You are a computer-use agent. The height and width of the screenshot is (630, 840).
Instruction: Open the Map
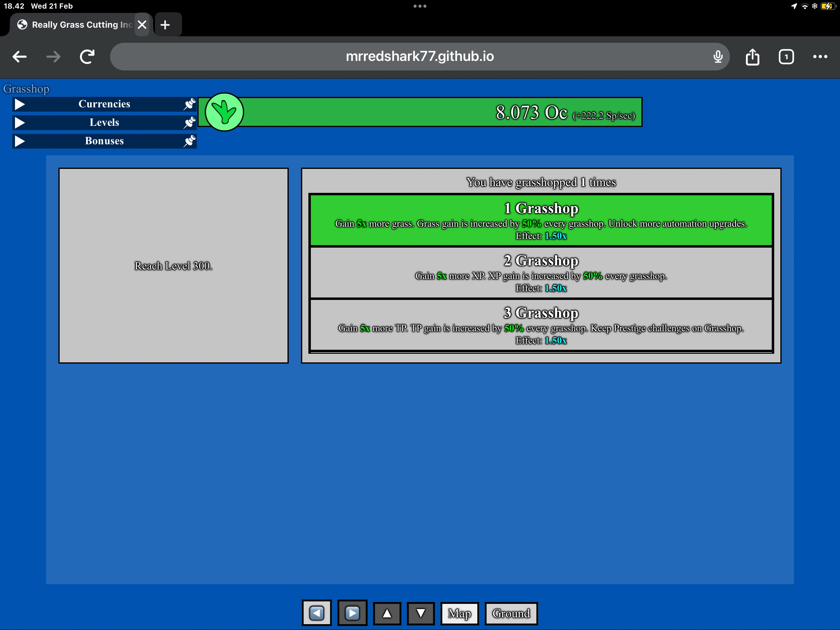click(459, 613)
